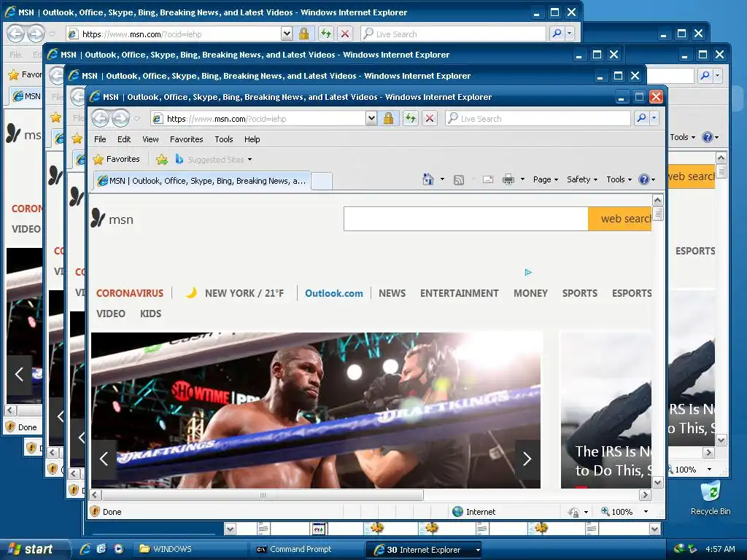Click the KIDS navigation link
Image resolution: width=747 pixels, height=560 pixels.
(x=150, y=314)
